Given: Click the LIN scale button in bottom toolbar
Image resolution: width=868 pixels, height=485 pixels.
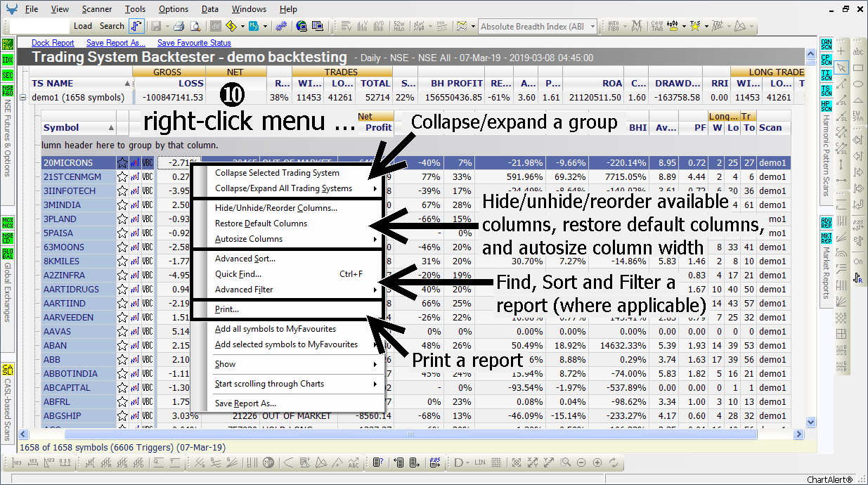Looking at the screenshot, I should (481, 463).
